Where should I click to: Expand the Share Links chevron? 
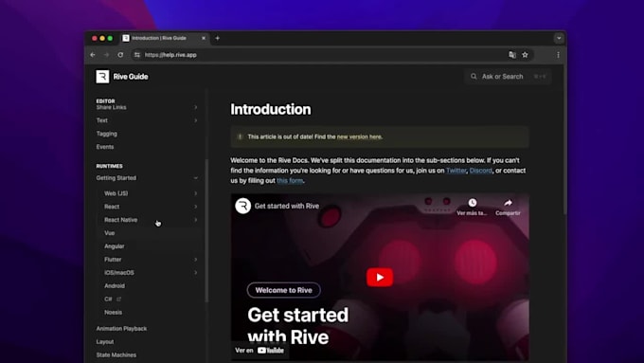195,107
